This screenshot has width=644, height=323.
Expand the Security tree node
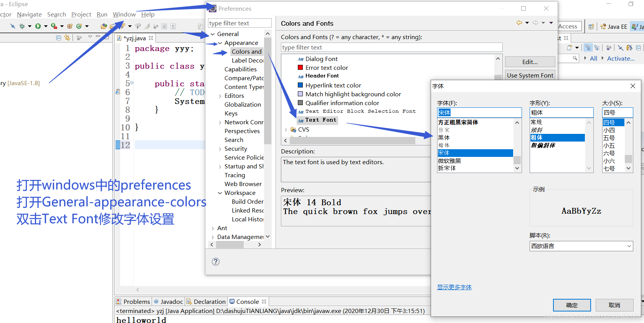220,149
